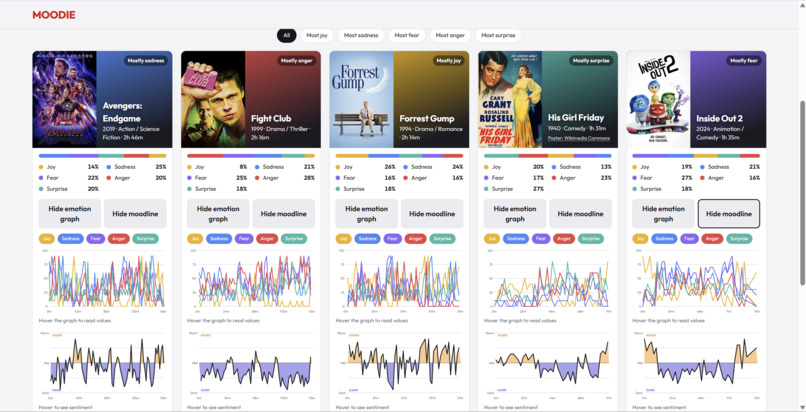Open the Inside Out 2 poster
This screenshot has height=412, width=806.
[x=658, y=99]
